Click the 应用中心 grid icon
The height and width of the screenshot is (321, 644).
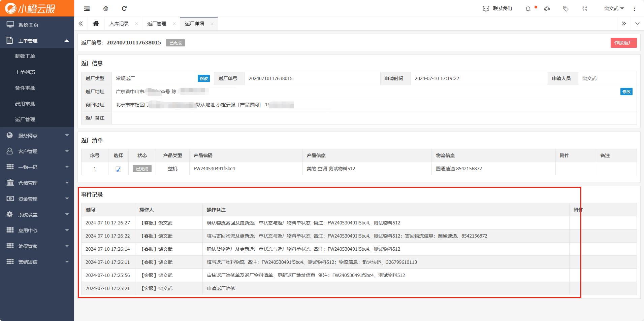pyautogui.click(x=10, y=230)
